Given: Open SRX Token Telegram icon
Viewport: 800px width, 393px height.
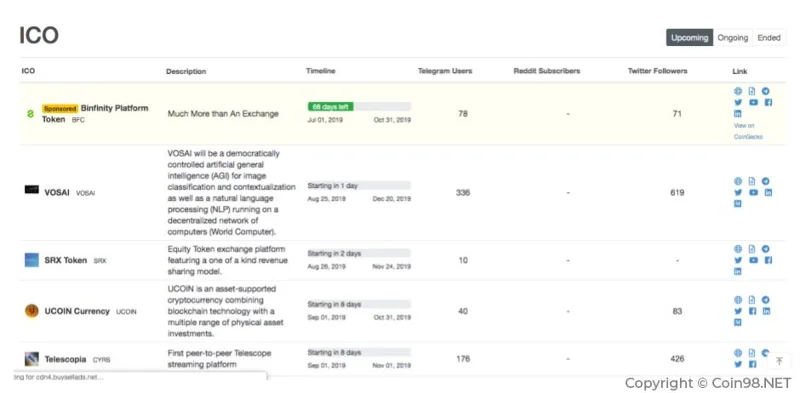Looking at the screenshot, I should pyautogui.click(x=765, y=249).
